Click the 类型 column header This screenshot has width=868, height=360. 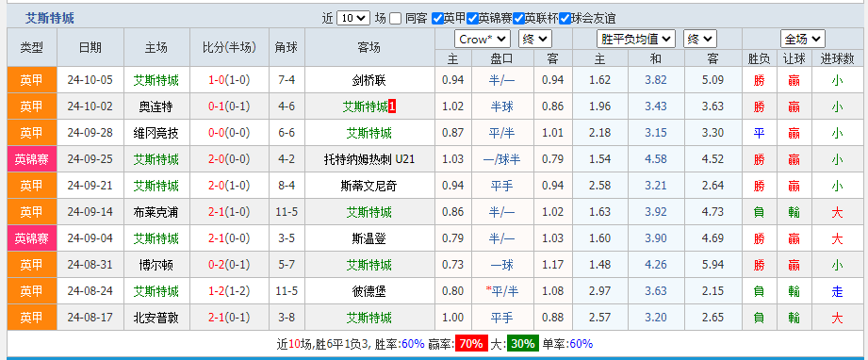[32, 48]
